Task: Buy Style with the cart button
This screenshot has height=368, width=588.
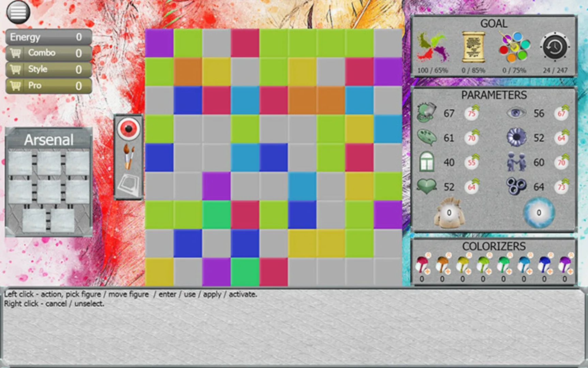Action: (x=16, y=70)
